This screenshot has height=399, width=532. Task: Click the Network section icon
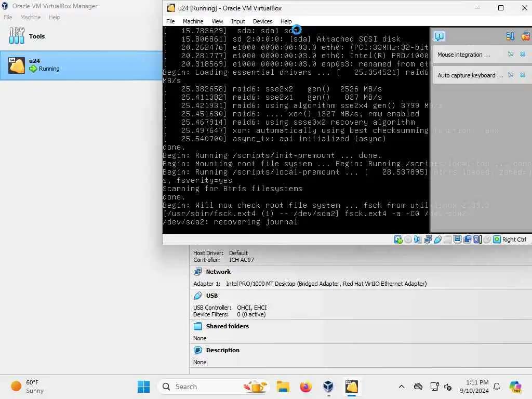[198, 271]
